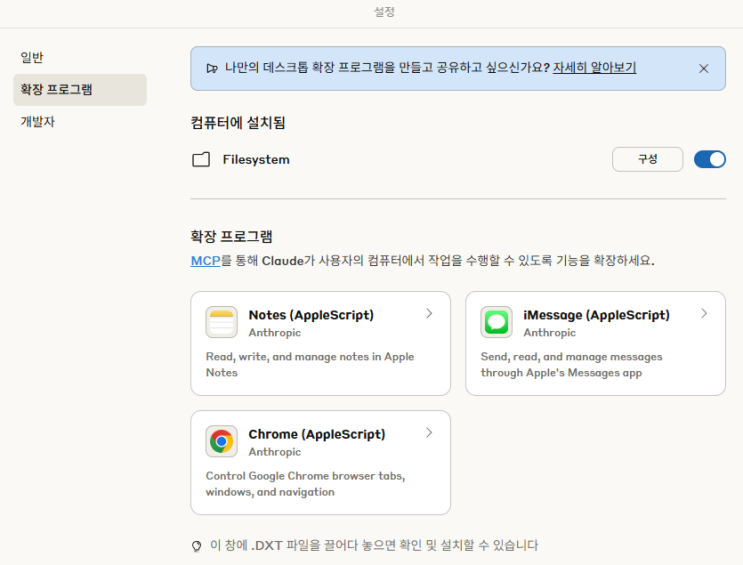
Task: Click the 컴퓨터에 설치됨 heading
Action: pyautogui.click(x=237, y=123)
